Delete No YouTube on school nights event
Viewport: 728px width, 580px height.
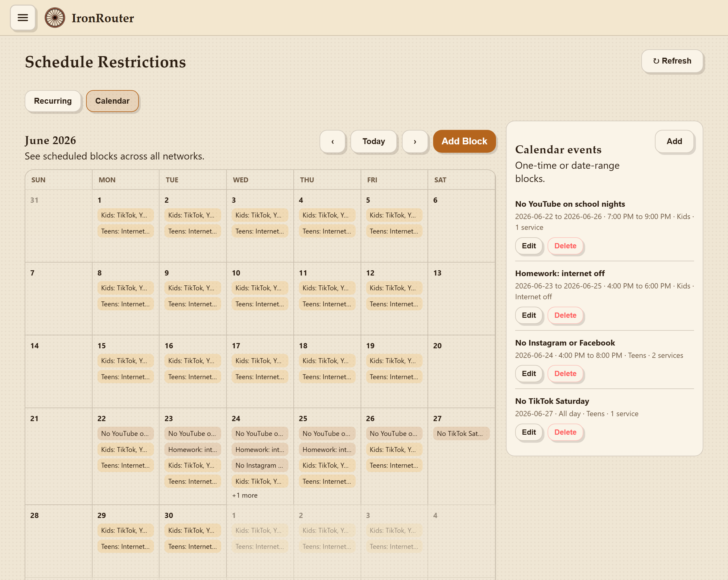pos(565,246)
